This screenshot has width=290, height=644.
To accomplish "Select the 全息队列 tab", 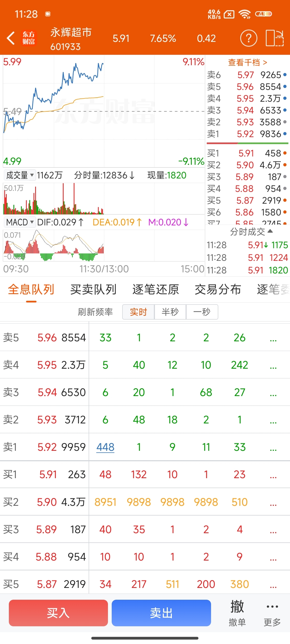I will click(x=31, y=290).
